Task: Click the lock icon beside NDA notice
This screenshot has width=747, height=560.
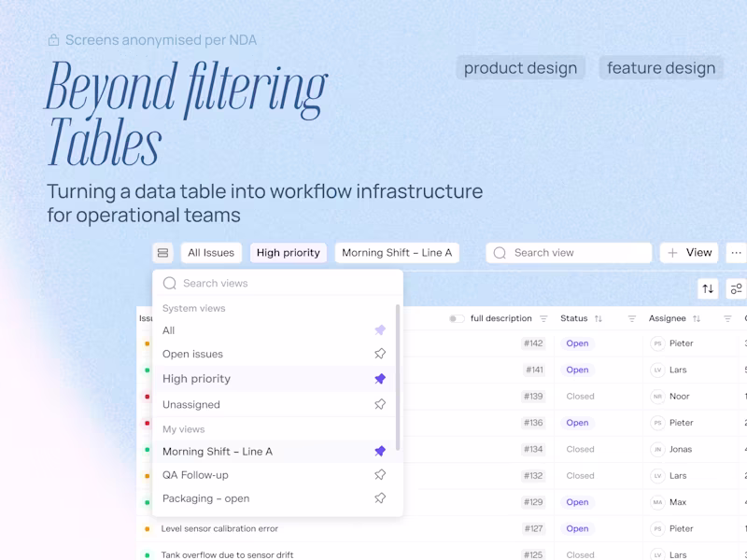Action: [x=54, y=40]
